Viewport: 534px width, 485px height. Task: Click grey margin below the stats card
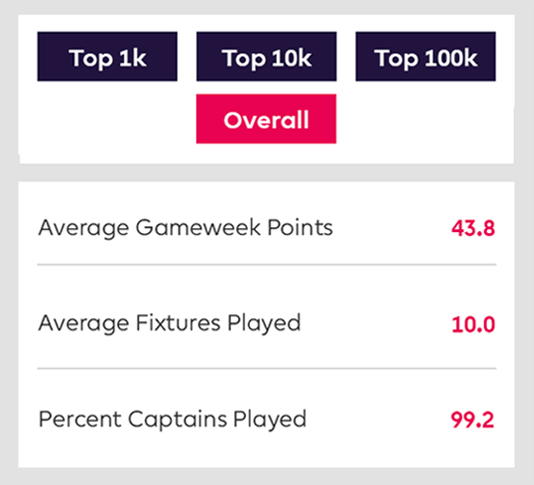tap(266, 476)
